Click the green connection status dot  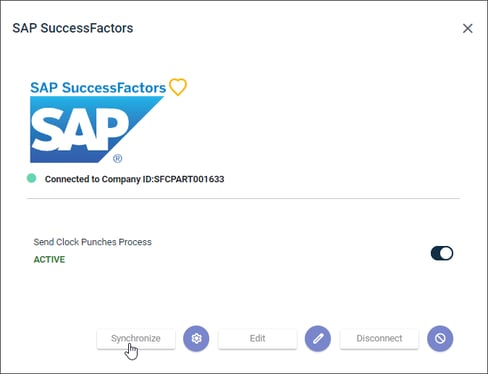31,178
